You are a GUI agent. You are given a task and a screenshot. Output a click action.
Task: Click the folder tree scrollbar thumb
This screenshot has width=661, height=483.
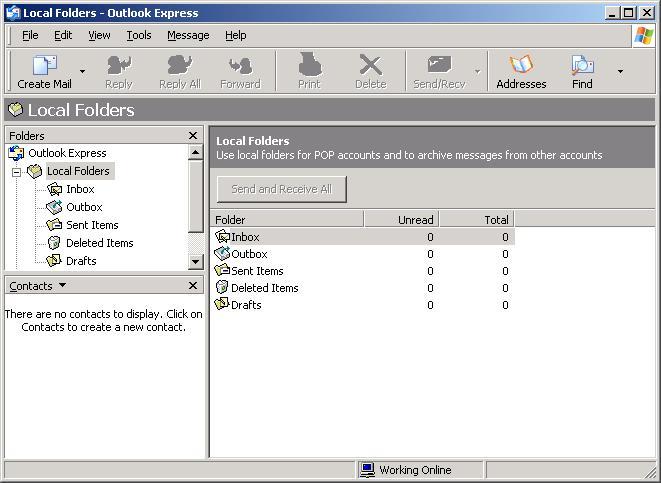pyautogui.click(x=195, y=196)
